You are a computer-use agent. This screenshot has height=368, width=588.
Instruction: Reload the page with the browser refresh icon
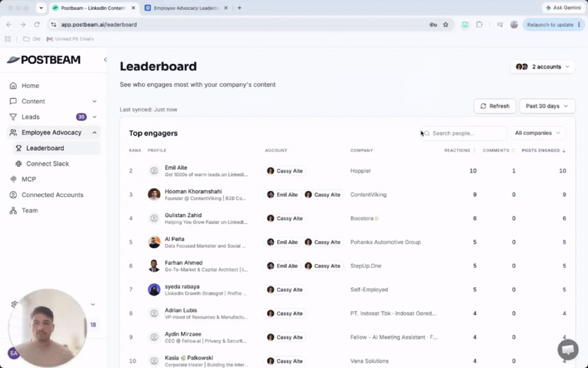tap(37, 25)
